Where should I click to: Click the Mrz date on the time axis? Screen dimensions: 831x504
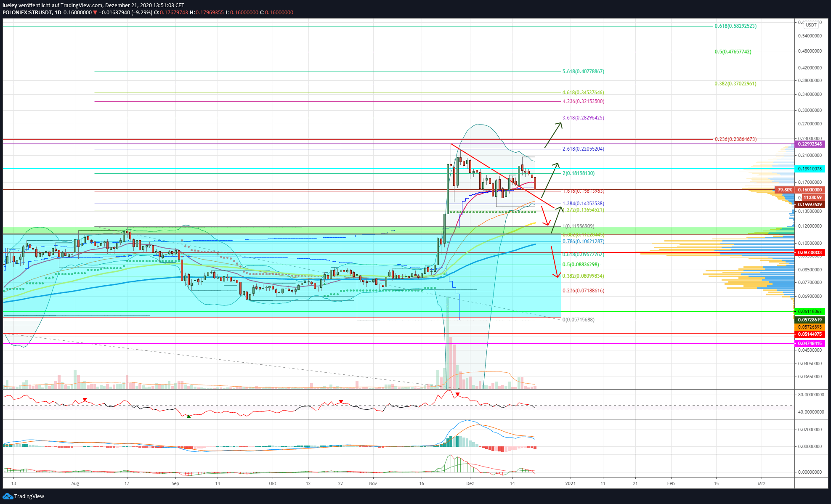(761, 483)
